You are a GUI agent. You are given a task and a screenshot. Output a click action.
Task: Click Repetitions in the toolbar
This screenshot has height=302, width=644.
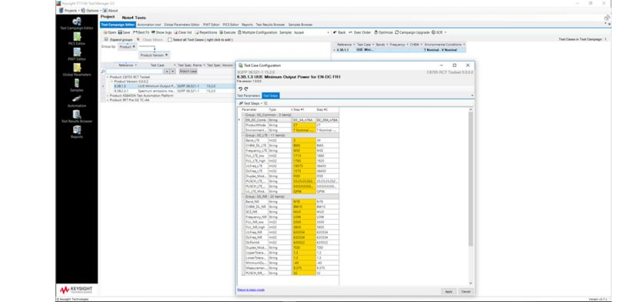click(206, 32)
